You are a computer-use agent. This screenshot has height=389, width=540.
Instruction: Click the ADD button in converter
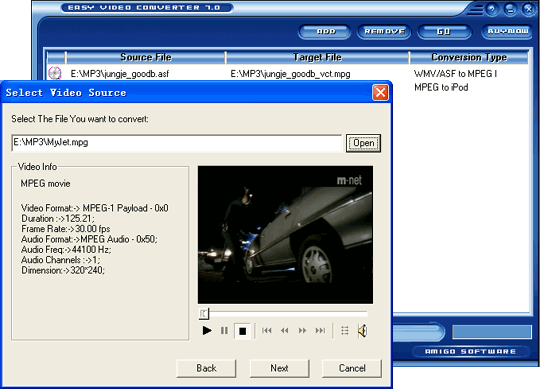(x=325, y=32)
